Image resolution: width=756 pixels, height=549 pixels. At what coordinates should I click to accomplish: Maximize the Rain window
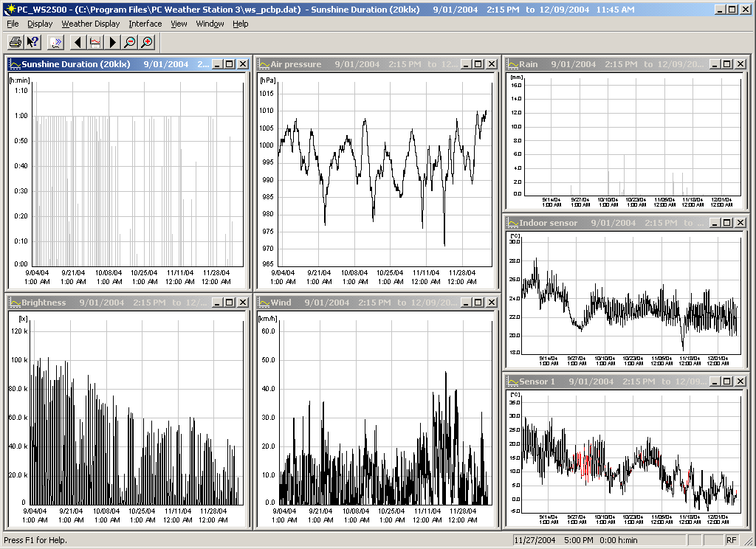pos(727,64)
